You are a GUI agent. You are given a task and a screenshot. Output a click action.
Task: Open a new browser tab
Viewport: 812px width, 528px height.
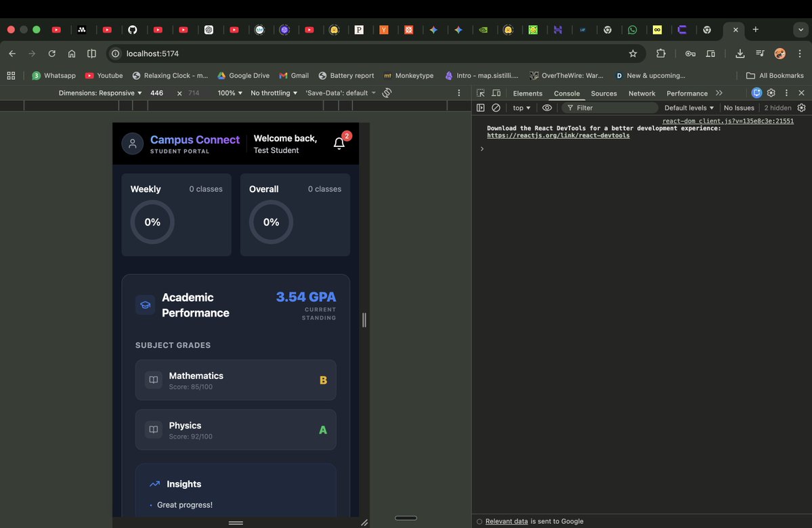(756, 30)
